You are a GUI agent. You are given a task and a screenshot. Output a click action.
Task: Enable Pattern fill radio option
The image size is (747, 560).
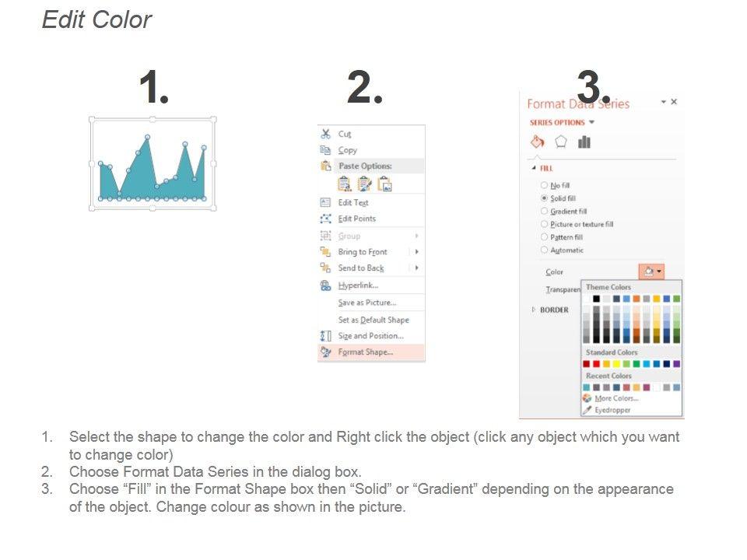point(544,237)
